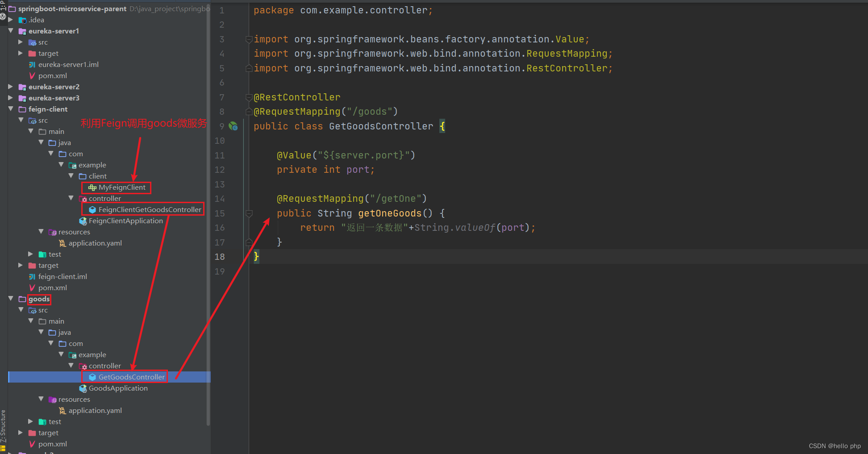Click the test folder icon in feign-client
This screenshot has height=454, width=868.
tap(42, 254)
